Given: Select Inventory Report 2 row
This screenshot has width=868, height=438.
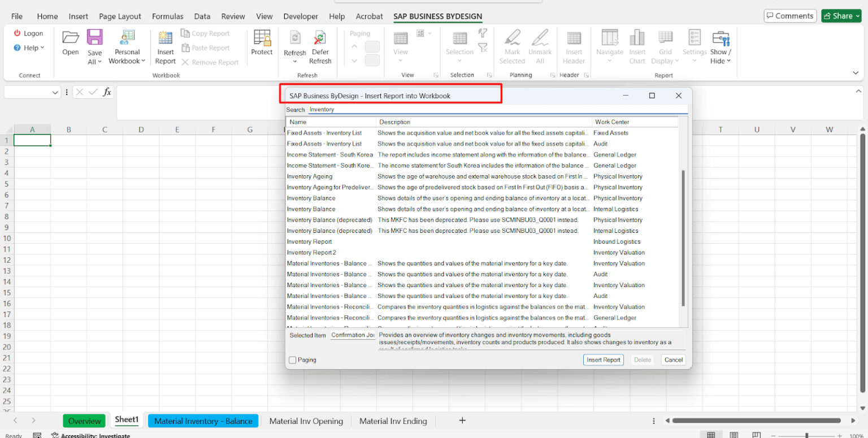Looking at the screenshot, I should click(x=482, y=253).
